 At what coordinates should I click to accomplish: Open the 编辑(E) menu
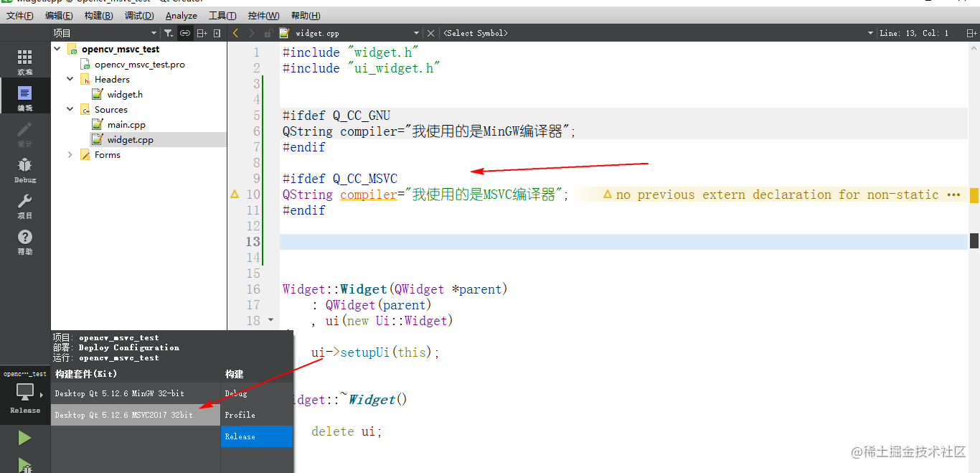pos(59,15)
